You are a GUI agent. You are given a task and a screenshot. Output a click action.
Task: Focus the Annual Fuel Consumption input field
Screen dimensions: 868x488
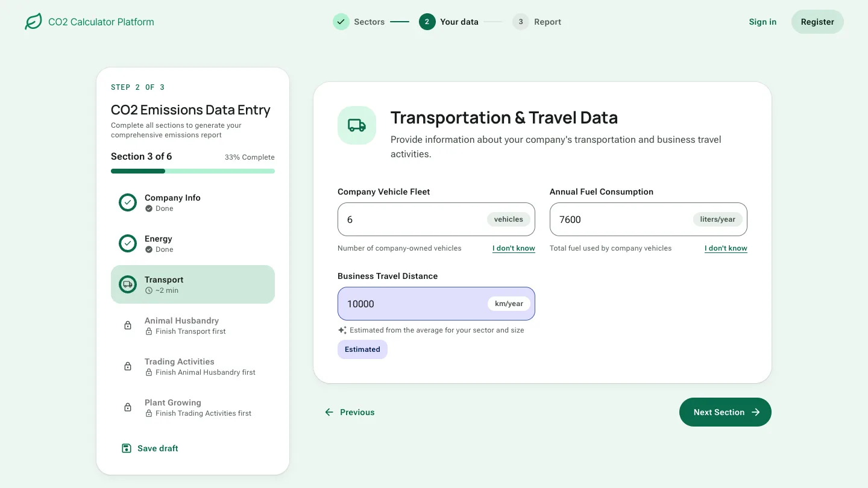coord(649,219)
